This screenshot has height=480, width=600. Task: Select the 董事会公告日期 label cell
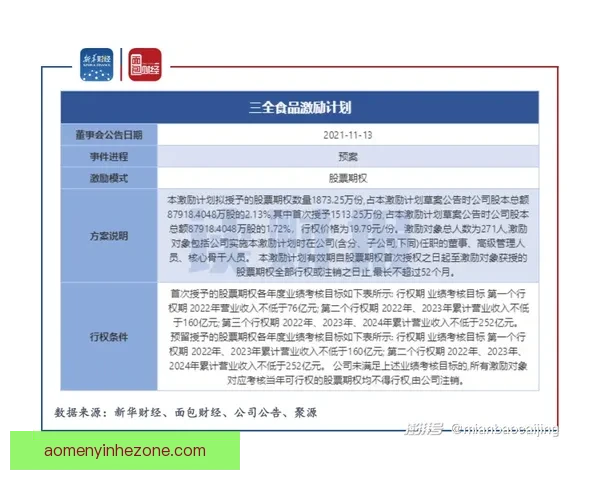pos(109,135)
